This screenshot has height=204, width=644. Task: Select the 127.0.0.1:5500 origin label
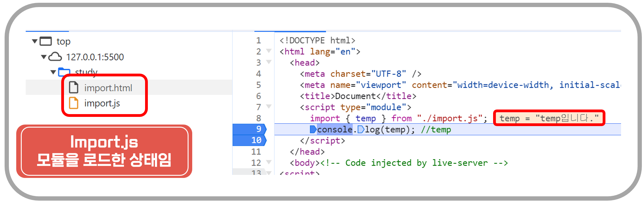tap(95, 57)
